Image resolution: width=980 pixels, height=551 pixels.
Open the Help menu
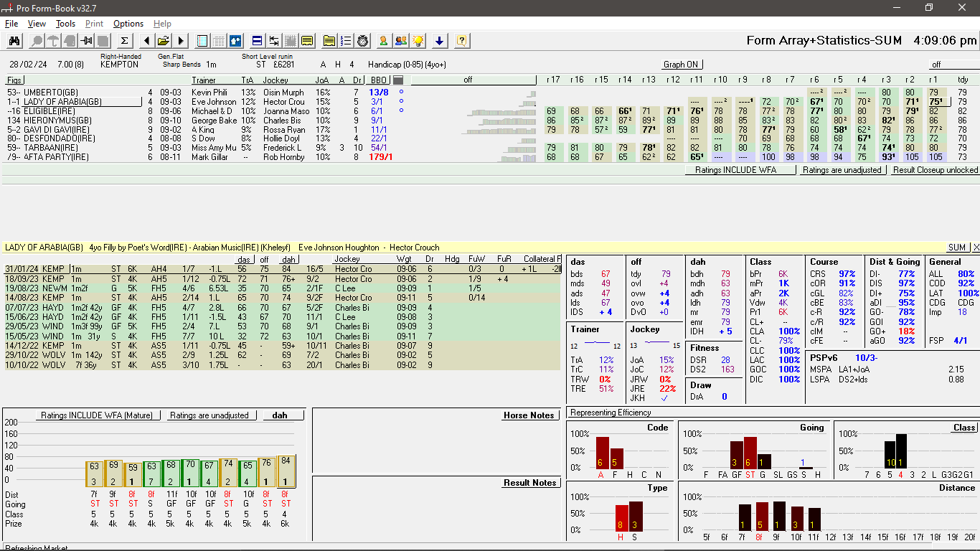[x=162, y=24]
